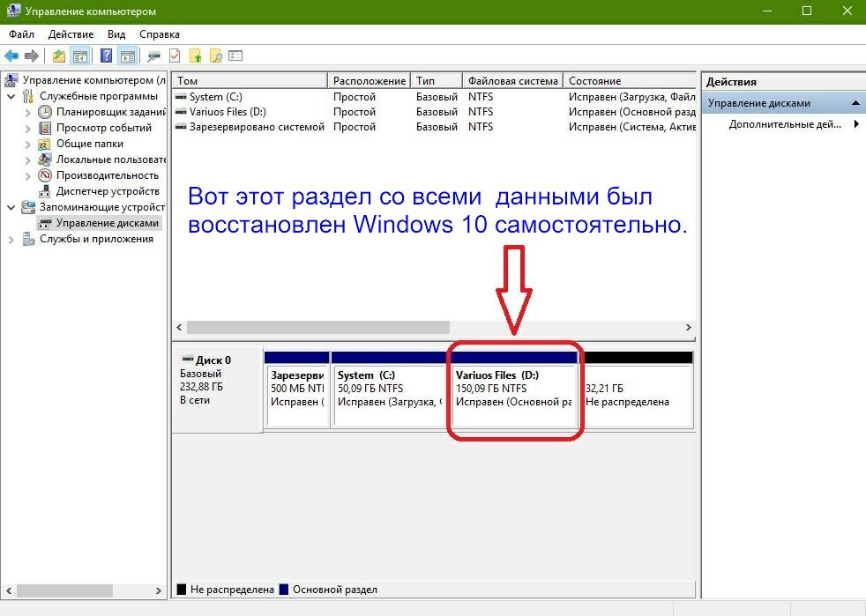This screenshot has height=616, width=866.
Task: Expand the Планировщик заданий node
Action: tap(27, 113)
